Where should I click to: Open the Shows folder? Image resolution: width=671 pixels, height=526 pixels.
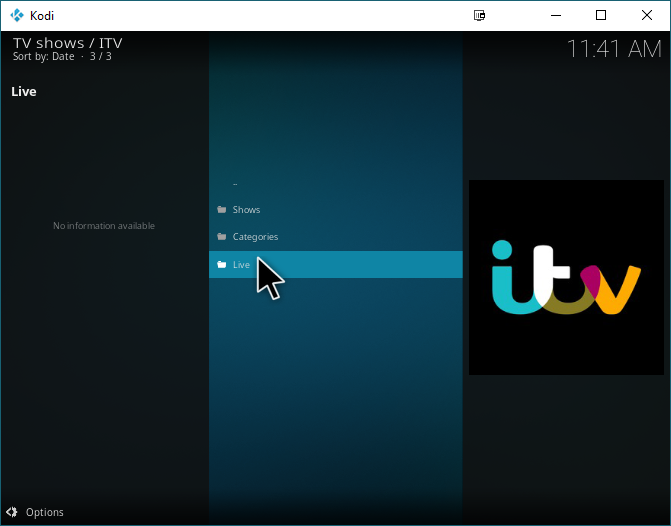click(336, 210)
